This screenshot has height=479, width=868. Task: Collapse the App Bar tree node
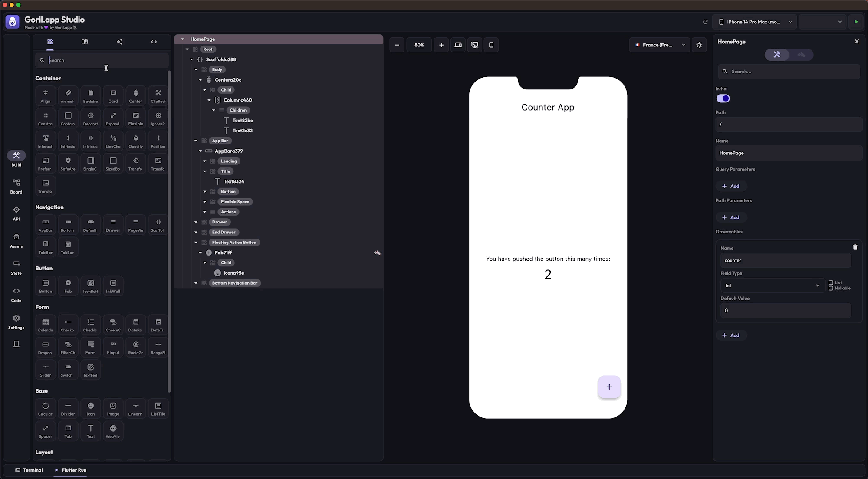pyautogui.click(x=196, y=141)
